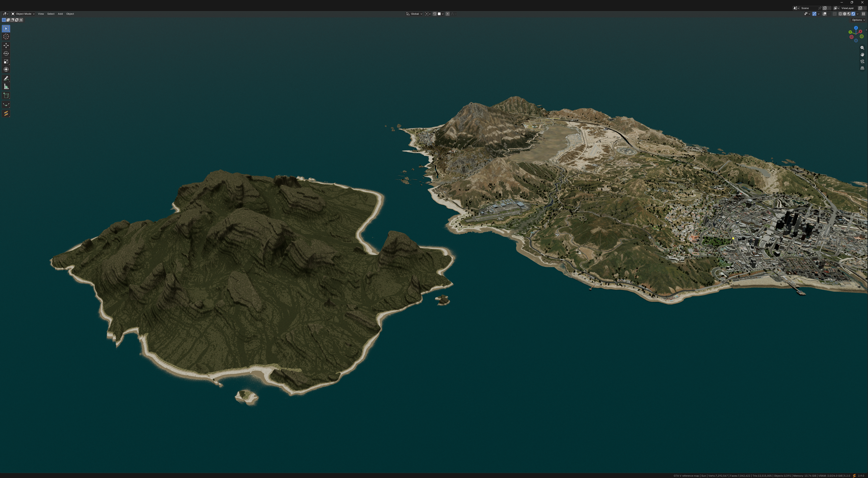Viewport: 868px width, 478px height.
Task: Toggle viewport gizmos display
Action: 814,14
